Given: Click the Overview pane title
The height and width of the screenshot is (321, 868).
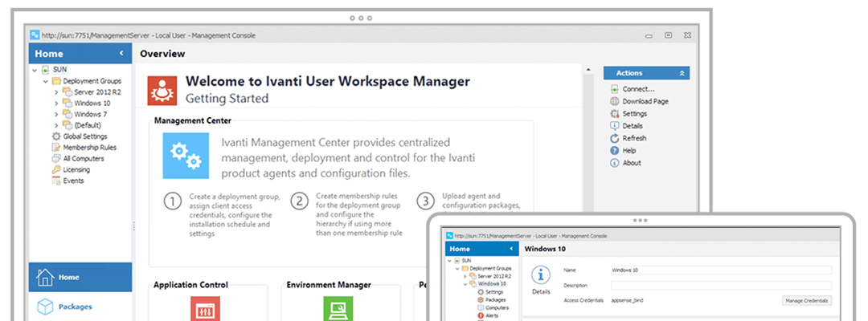Looking at the screenshot, I should (x=162, y=54).
